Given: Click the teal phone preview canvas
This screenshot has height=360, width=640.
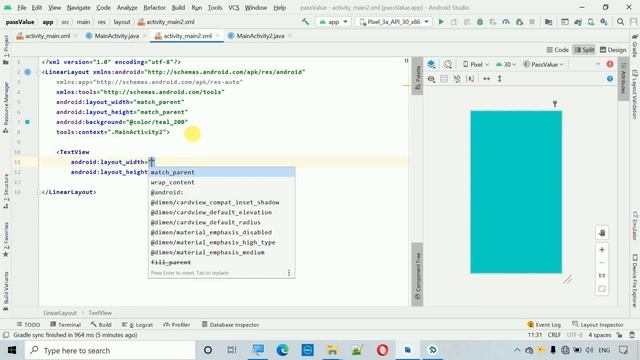Looking at the screenshot, I should [x=516, y=192].
